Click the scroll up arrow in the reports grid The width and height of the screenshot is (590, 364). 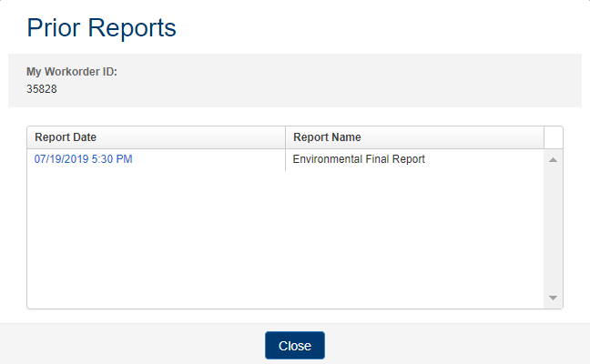click(553, 160)
